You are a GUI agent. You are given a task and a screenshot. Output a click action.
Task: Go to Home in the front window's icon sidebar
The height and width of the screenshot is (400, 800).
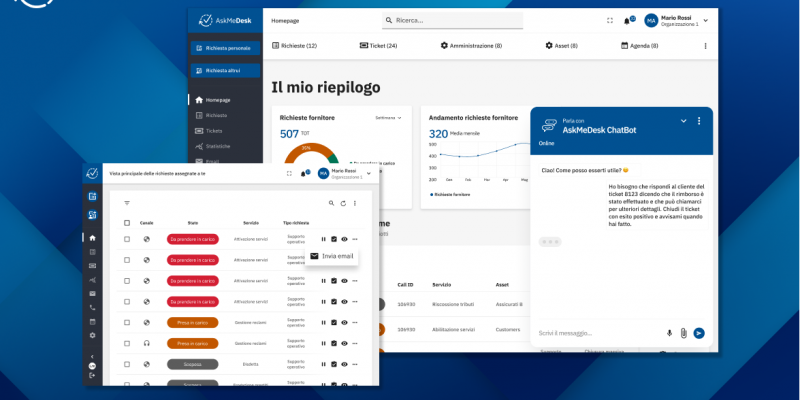click(x=92, y=238)
